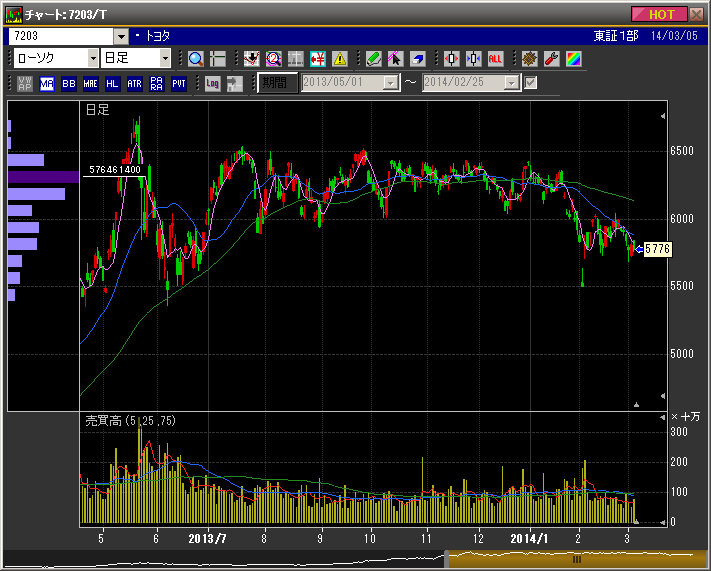This screenshot has height=571, width=711.
Task: Expand the ローソク chart type dropdown
Action: coord(93,59)
